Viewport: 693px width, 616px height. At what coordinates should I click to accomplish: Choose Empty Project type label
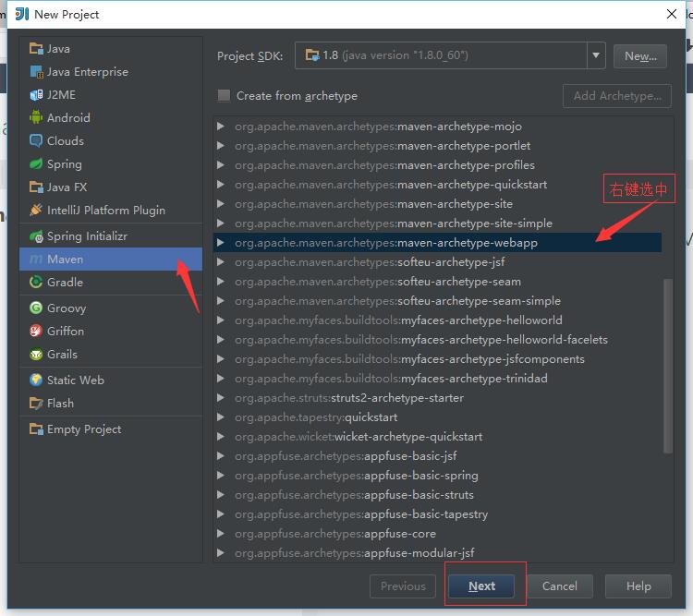[84, 429]
